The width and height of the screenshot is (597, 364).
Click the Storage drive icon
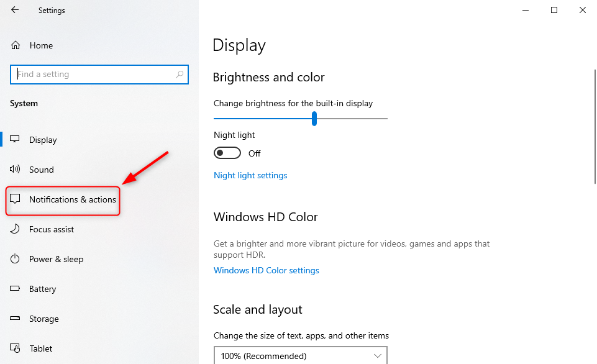click(15, 318)
